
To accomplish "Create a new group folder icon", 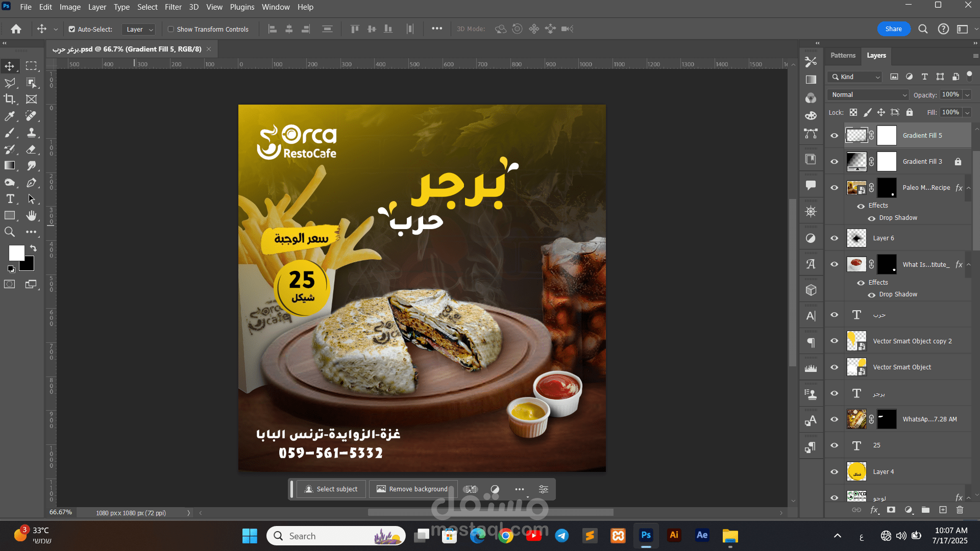I will [925, 510].
